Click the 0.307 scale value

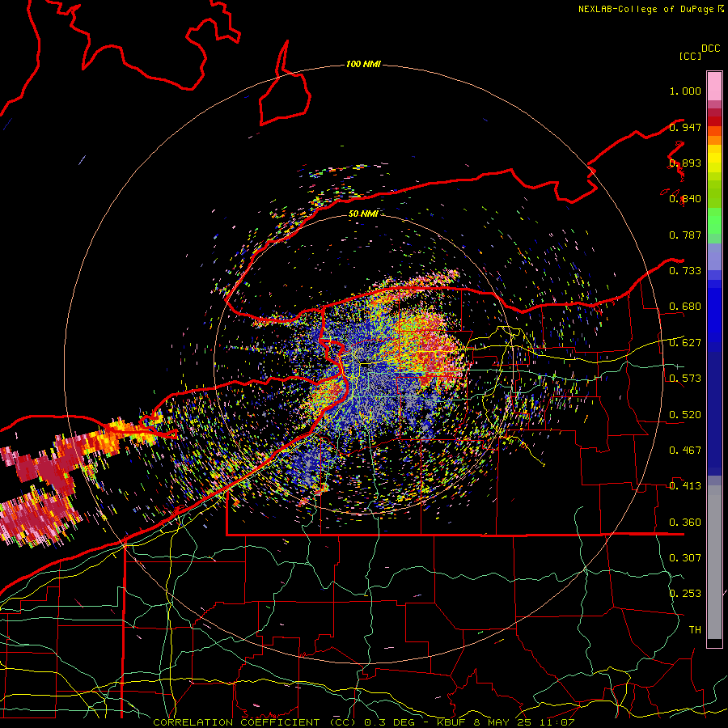click(x=685, y=557)
